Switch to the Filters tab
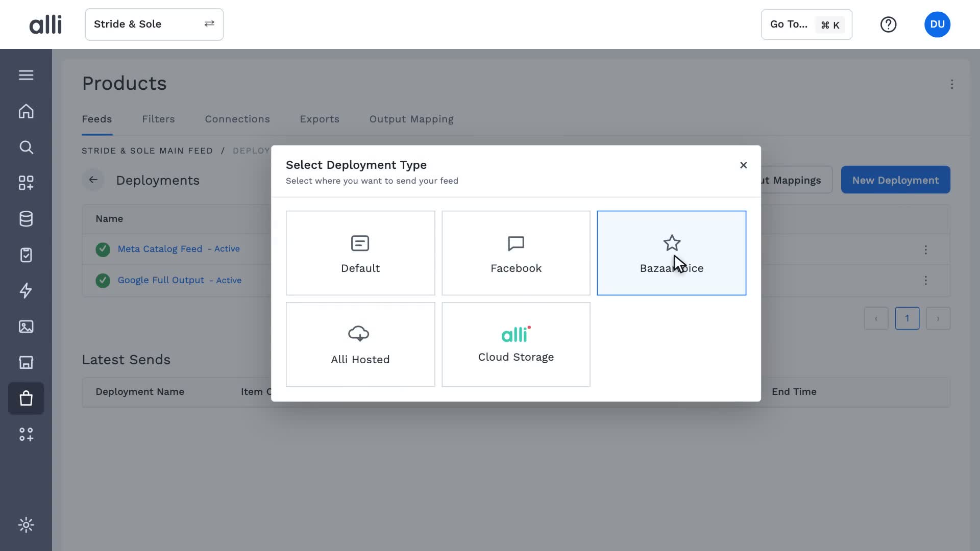This screenshot has height=551, width=980. click(158, 119)
